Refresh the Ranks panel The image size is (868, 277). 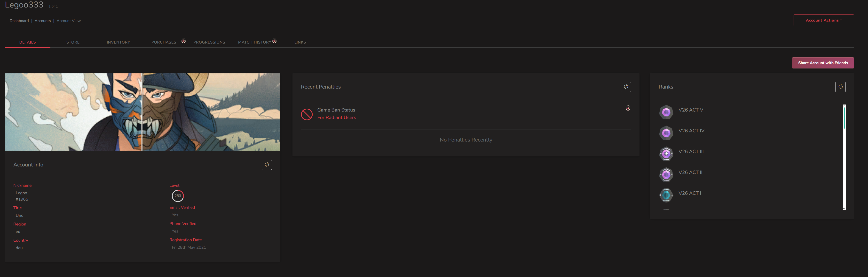pos(840,87)
